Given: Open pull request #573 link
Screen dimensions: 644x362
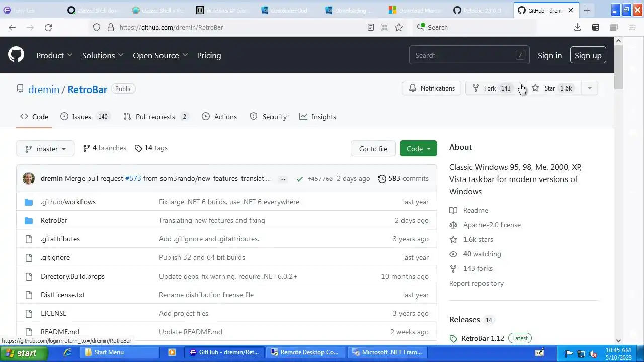Looking at the screenshot, I should [x=133, y=178].
